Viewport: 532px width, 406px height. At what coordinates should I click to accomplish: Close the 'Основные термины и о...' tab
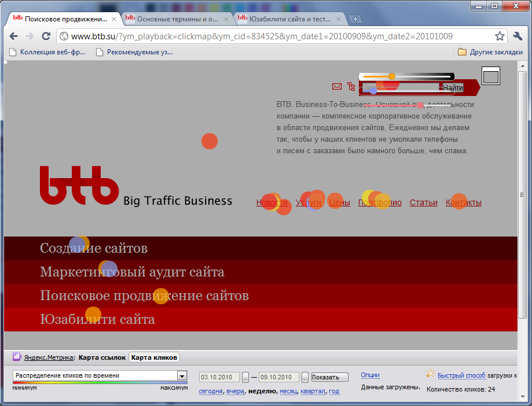[x=226, y=19]
